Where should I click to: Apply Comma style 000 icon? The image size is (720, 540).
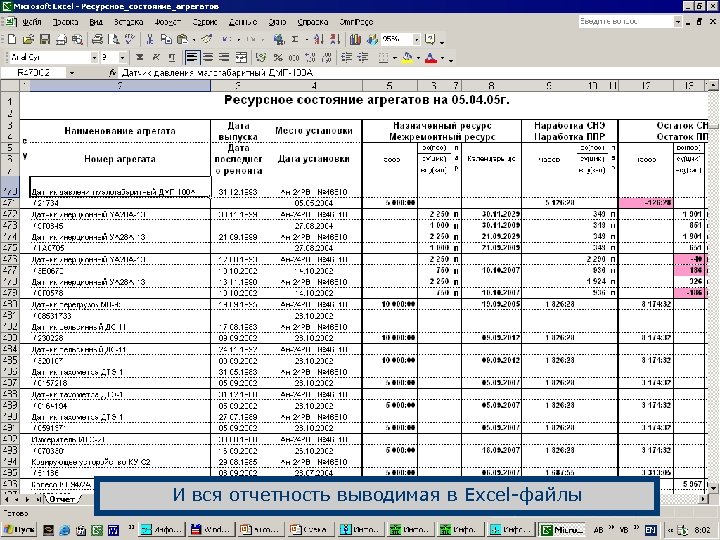point(294,57)
